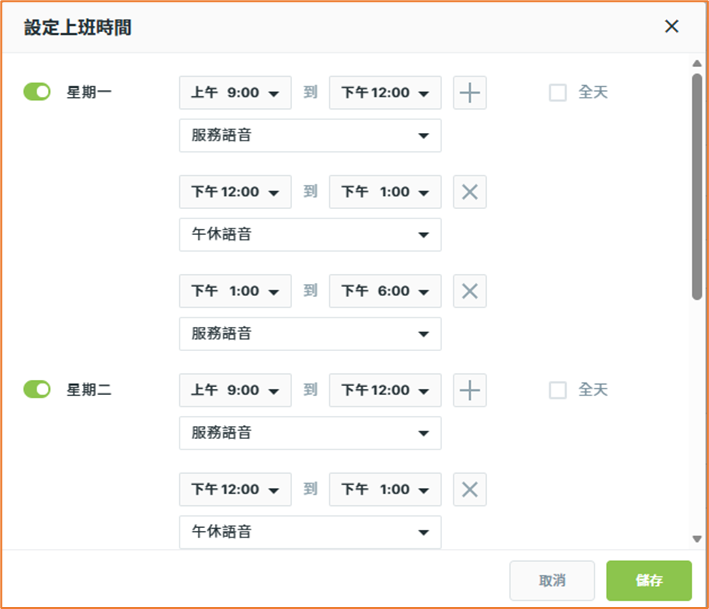Remove 星期二 午休語音 time slot
This screenshot has width=709, height=609.
click(470, 490)
